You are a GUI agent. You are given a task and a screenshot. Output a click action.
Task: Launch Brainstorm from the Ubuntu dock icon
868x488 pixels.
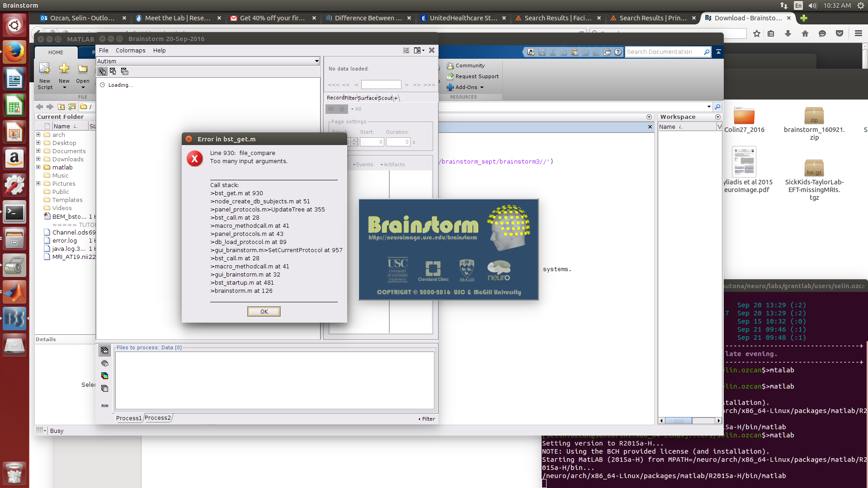(14, 319)
